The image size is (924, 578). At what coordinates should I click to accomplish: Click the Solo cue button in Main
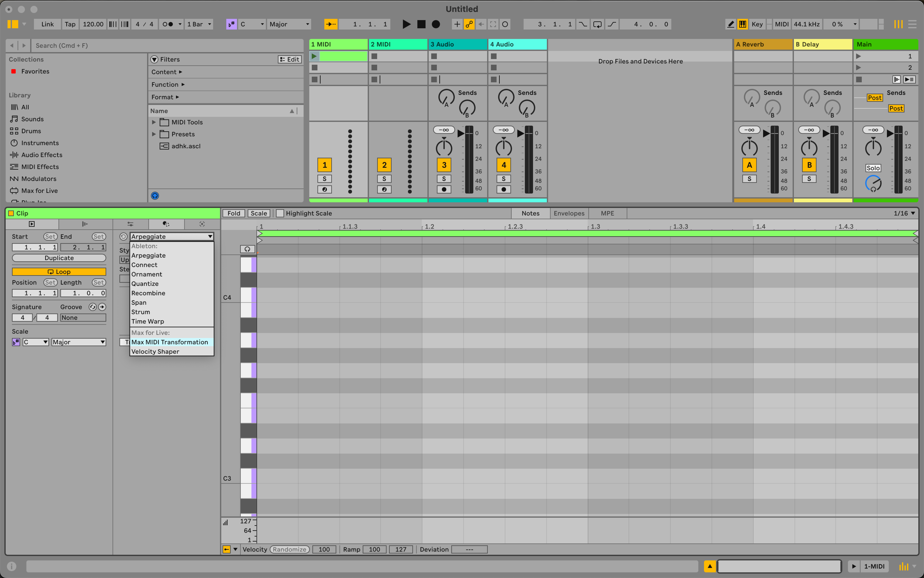pos(873,168)
